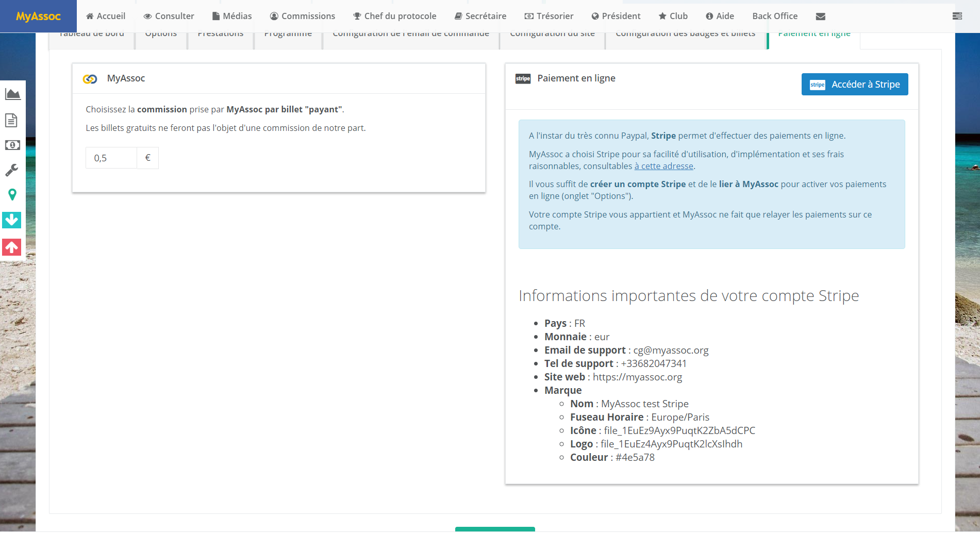Click the document sidebar icon

pos(11,120)
